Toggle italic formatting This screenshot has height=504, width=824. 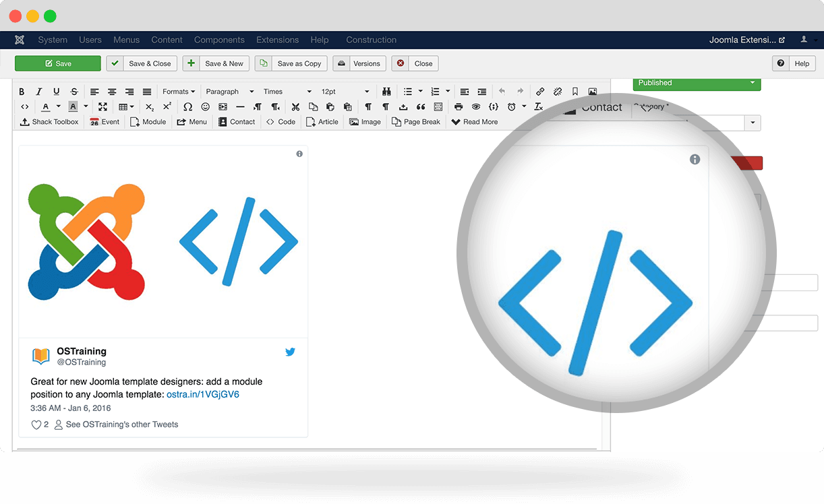[39, 91]
